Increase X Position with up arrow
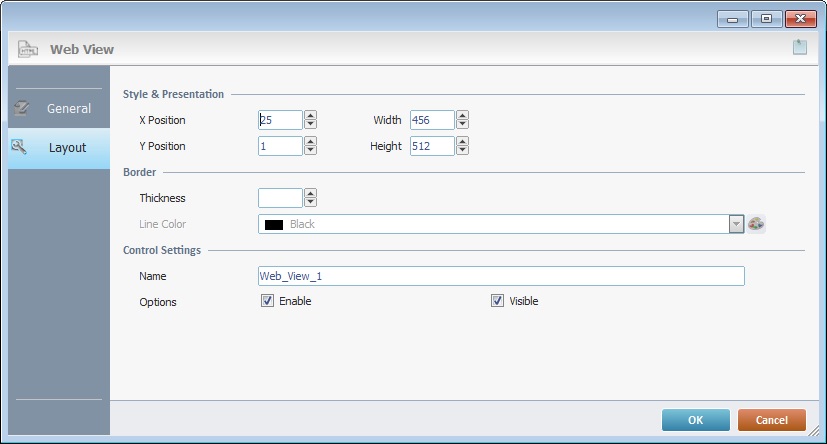Image resolution: width=827 pixels, height=444 pixels. click(310, 116)
